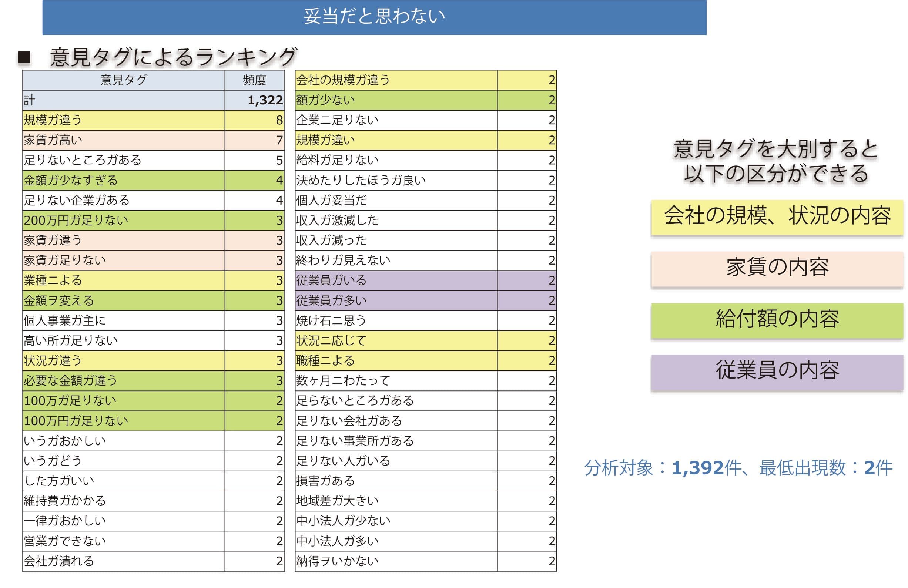Select the row 必要な金額ガ違う
This screenshot has width=908, height=588.
tap(153, 380)
